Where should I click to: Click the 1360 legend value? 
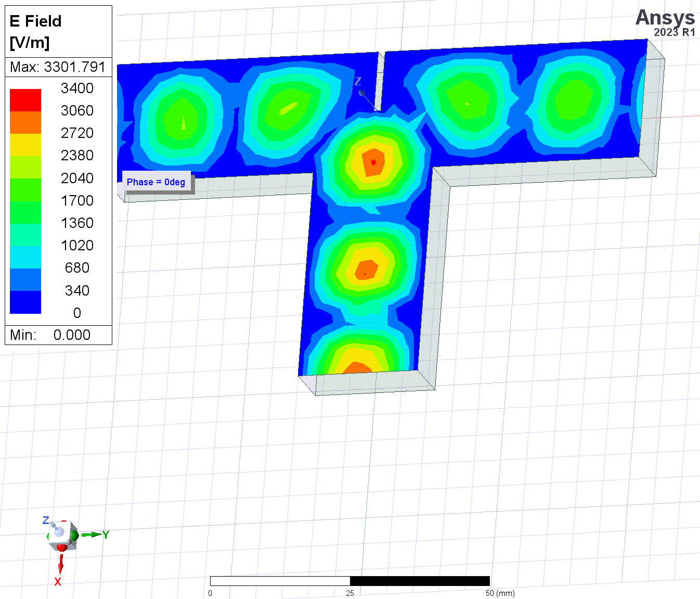(77, 223)
